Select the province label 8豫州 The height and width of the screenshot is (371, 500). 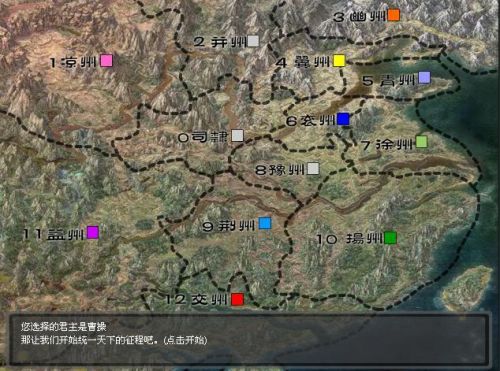click(280, 170)
